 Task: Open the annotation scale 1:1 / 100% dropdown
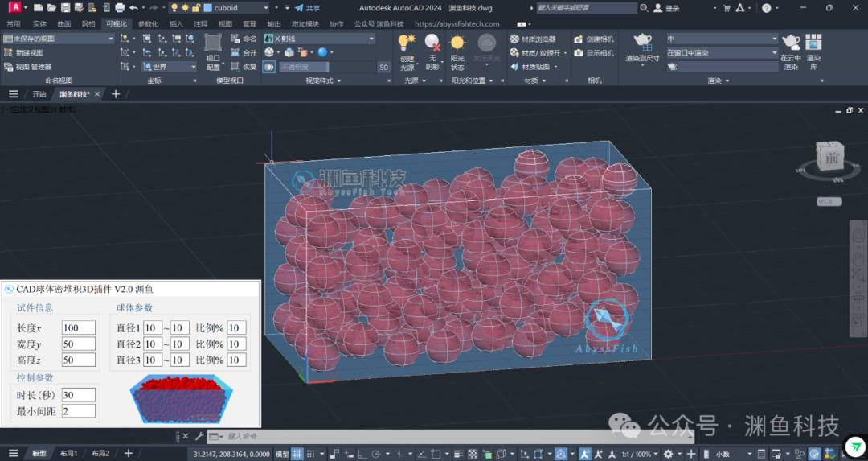(641, 454)
